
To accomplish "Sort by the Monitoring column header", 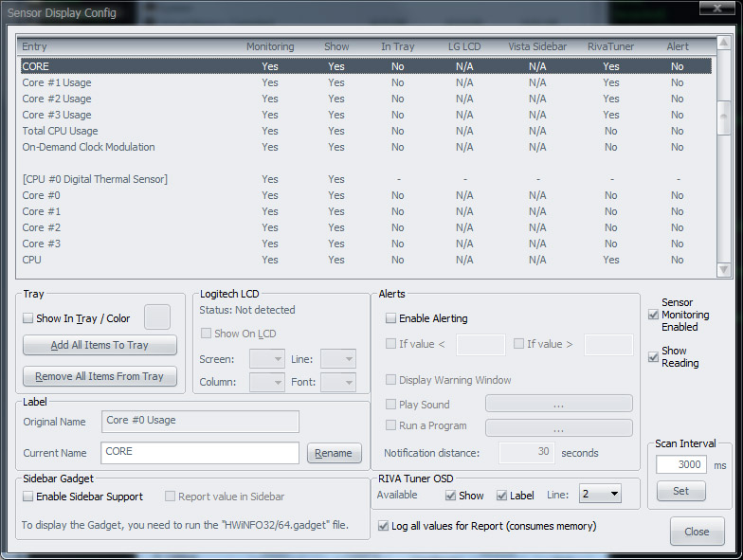I will (270, 46).
